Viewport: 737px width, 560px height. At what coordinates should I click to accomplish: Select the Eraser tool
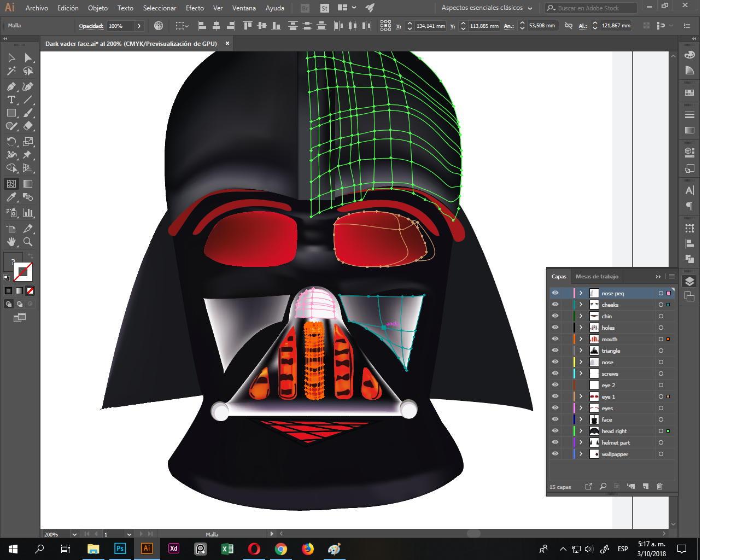pyautogui.click(x=28, y=126)
